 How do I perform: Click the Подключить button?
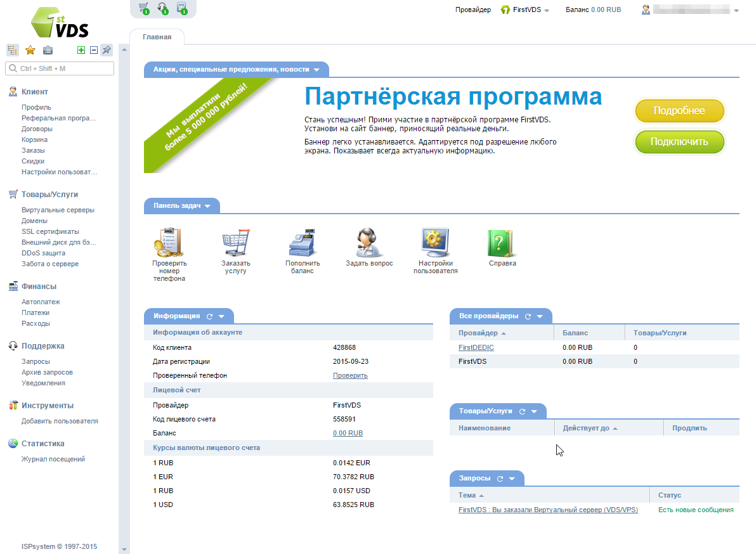(679, 142)
